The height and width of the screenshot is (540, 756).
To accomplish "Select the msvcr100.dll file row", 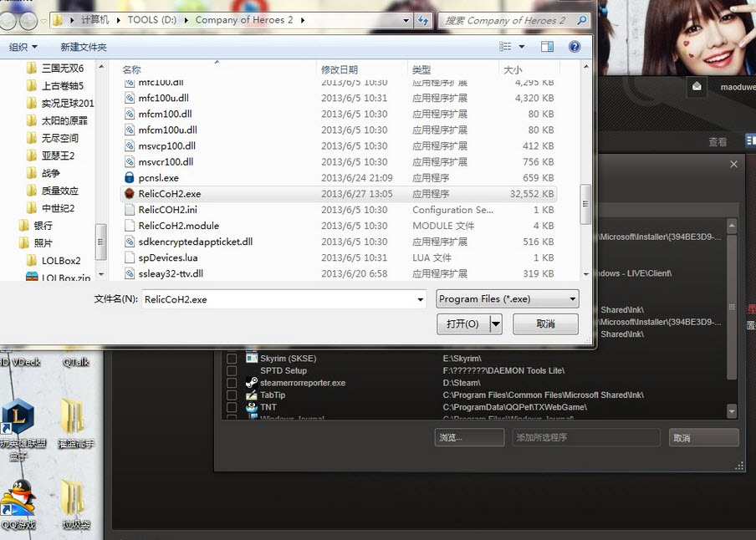I will tap(339, 162).
